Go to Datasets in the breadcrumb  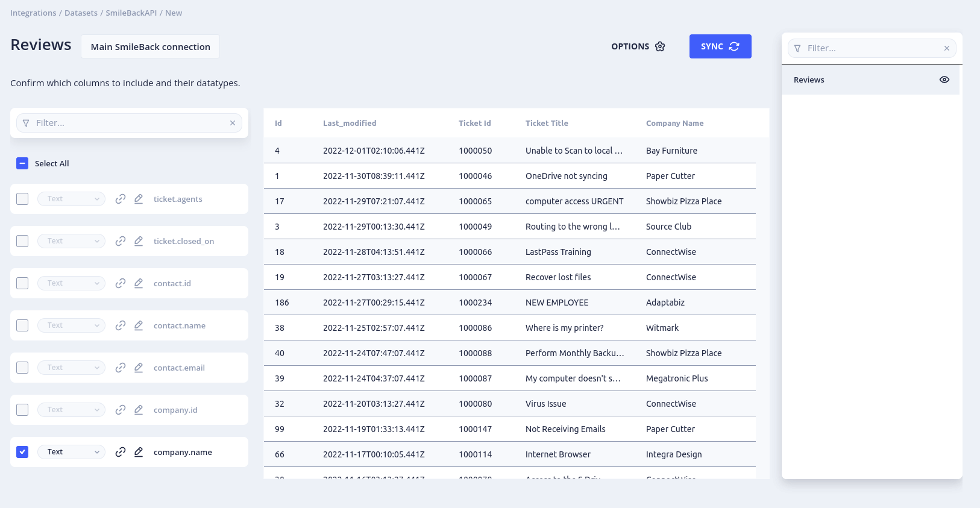(81, 13)
